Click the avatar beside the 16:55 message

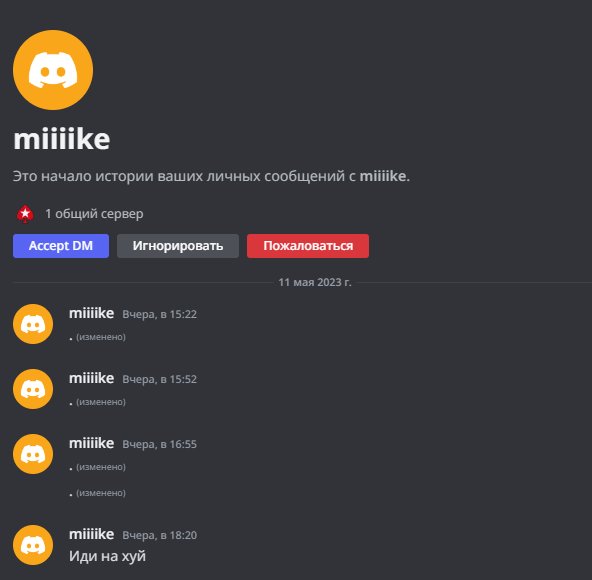[33, 454]
